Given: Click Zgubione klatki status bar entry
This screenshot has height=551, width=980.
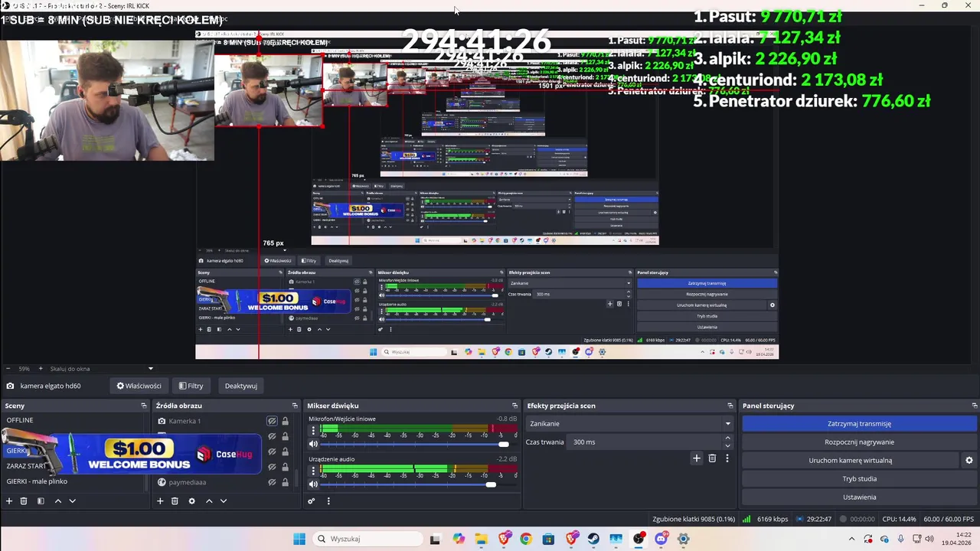Looking at the screenshot, I should 694,519.
